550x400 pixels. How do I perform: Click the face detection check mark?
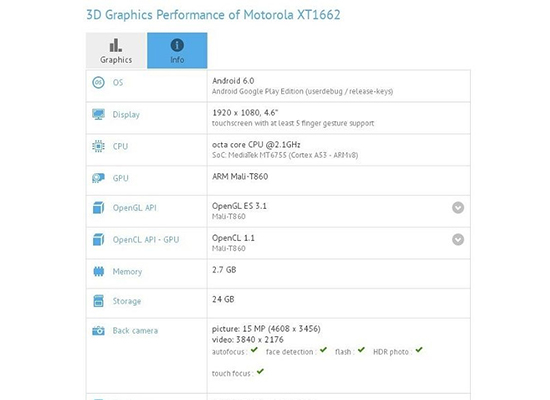pyautogui.click(x=323, y=350)
